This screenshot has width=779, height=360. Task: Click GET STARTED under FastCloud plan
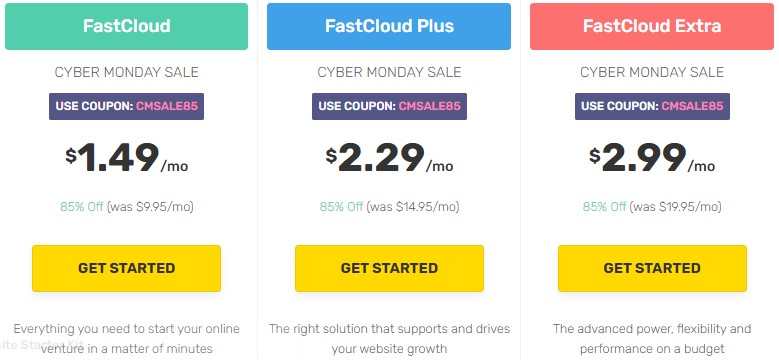click(x=126, y=268)
